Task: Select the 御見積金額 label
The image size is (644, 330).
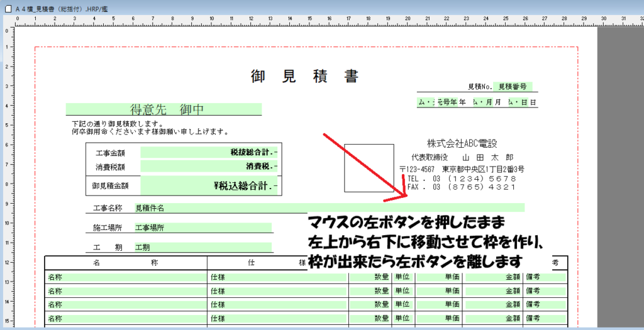Action: coord(110,185)
